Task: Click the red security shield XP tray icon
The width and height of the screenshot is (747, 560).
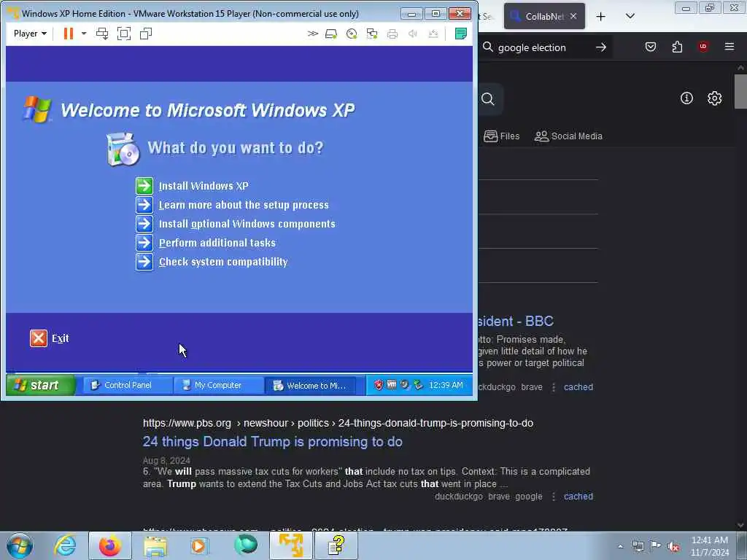Action: point(379,385)
